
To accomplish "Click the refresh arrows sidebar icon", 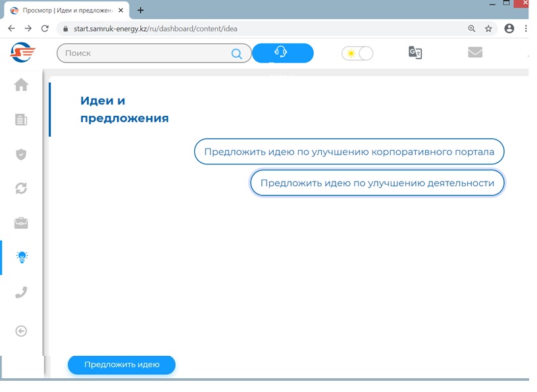I will [x=21, y=189].
